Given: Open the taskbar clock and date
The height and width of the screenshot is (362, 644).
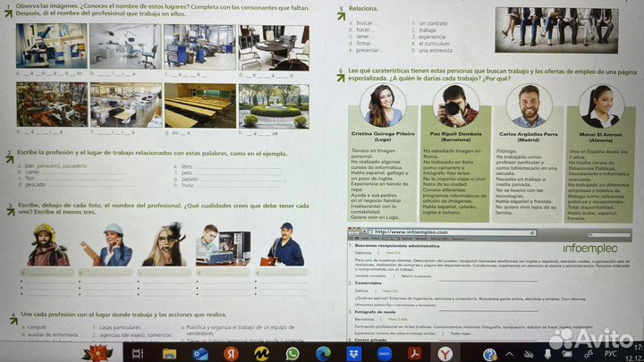Looking at the screenshot, I should 636,355.
